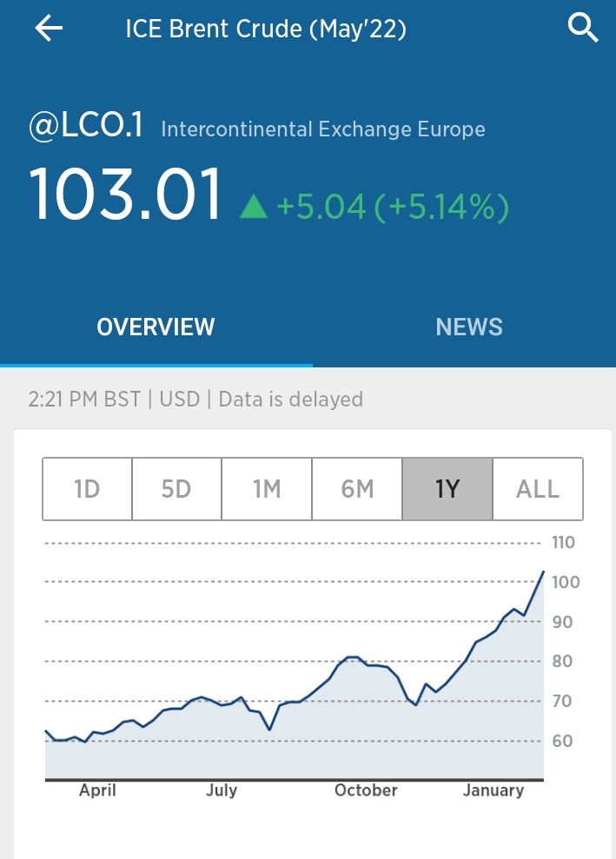This screenshot has width=616, height=859.
Task: Tap Intercontinental Exchange Europe label
Action: (x=323, y=130)
